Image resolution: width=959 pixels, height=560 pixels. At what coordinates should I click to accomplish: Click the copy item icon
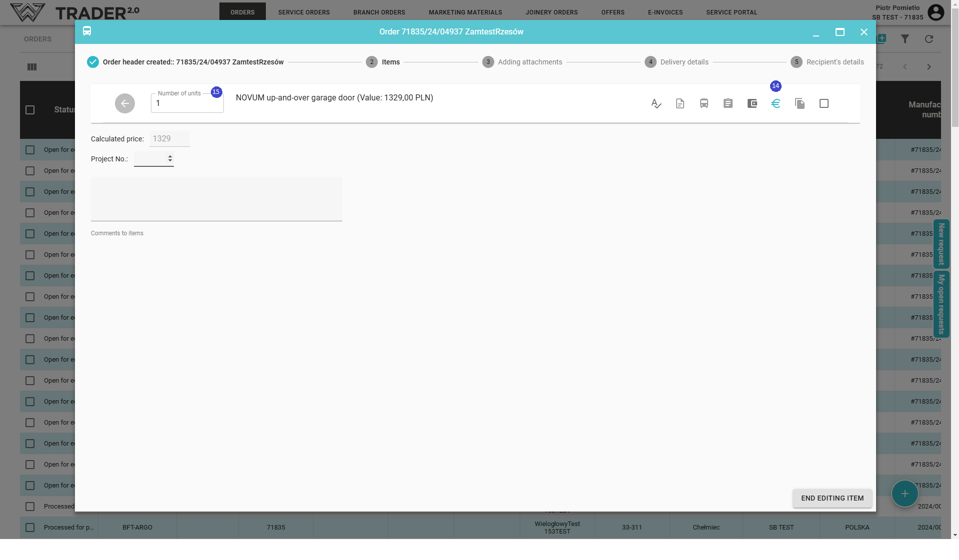coord(800,103)
